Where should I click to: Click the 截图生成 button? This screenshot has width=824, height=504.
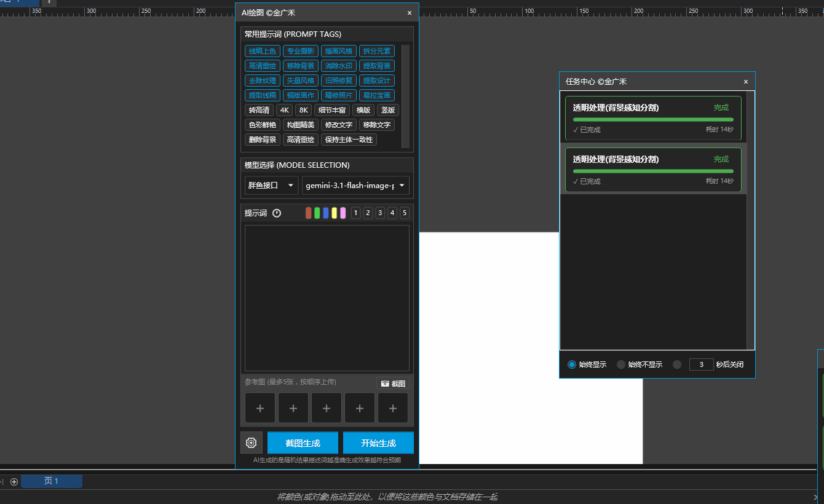[303, 443]
